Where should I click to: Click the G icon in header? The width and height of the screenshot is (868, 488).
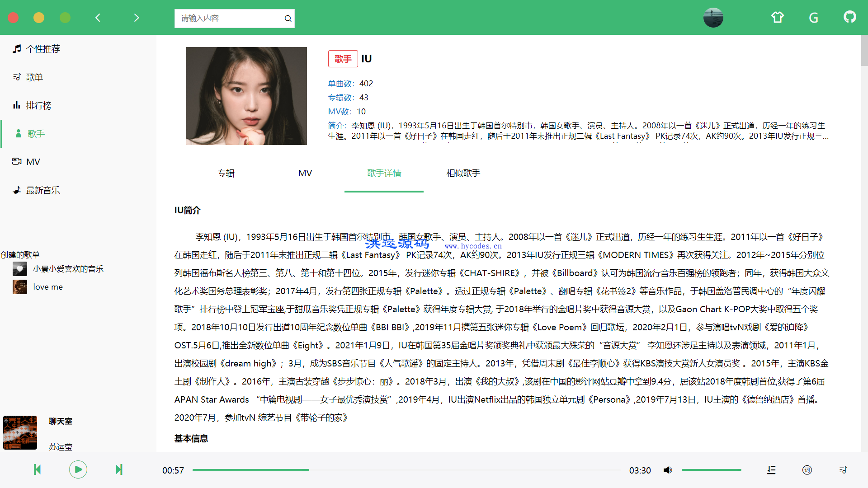coord(814,18)
